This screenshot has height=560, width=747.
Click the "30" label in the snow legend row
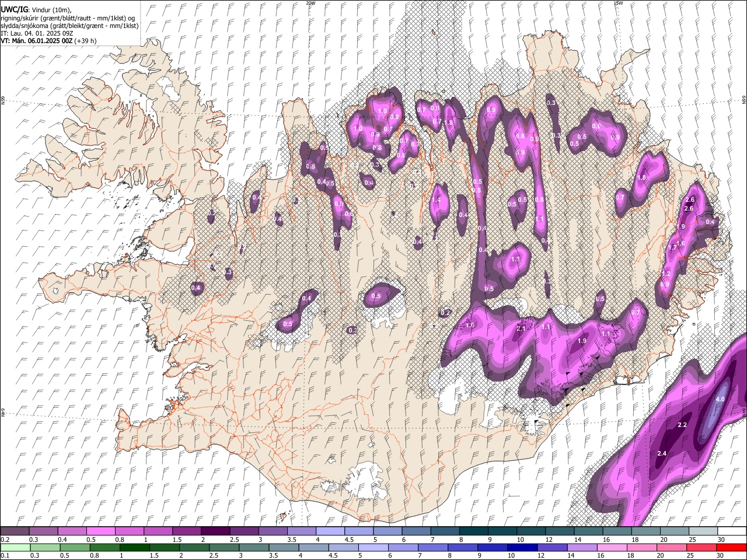click(x=721, y=540)
